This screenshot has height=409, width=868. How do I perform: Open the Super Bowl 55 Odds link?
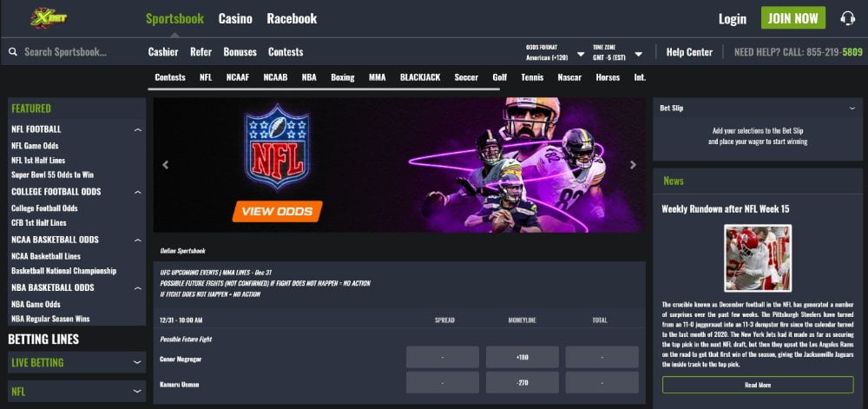53,175
